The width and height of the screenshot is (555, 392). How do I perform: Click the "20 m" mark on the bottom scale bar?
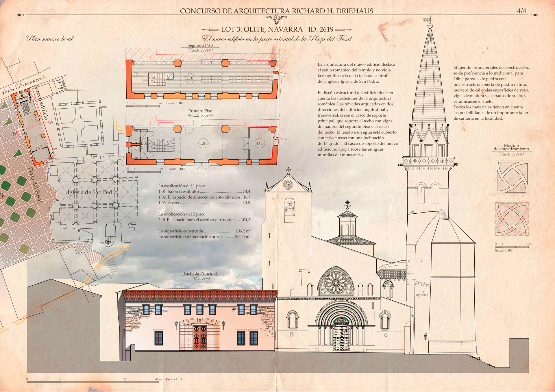click(x=158, y=379)
